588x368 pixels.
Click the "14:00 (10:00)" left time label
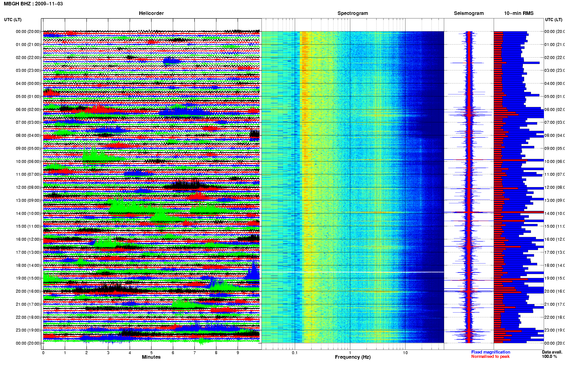[28, 213]
